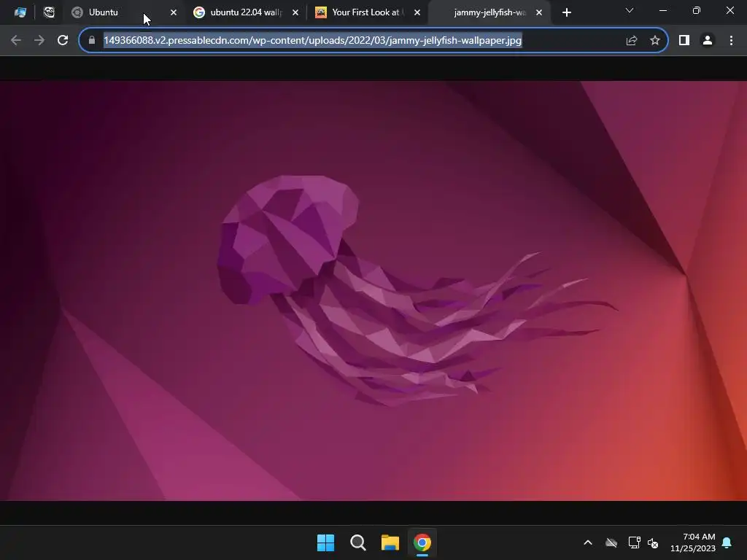Open File Explorer from the taskbar
This screenshot has width=747, height=560.
(390, 542)
